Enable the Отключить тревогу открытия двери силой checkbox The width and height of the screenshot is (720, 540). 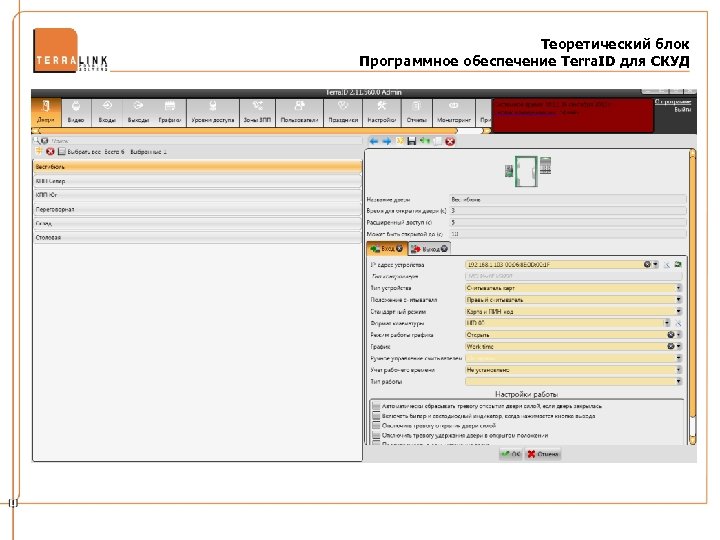tap(377, 425)
